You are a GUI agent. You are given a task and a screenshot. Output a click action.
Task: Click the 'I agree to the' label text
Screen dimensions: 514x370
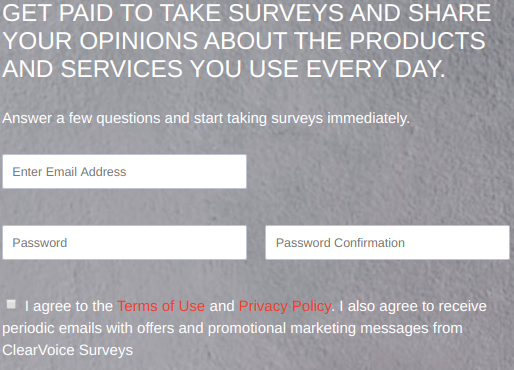[69, 306]
